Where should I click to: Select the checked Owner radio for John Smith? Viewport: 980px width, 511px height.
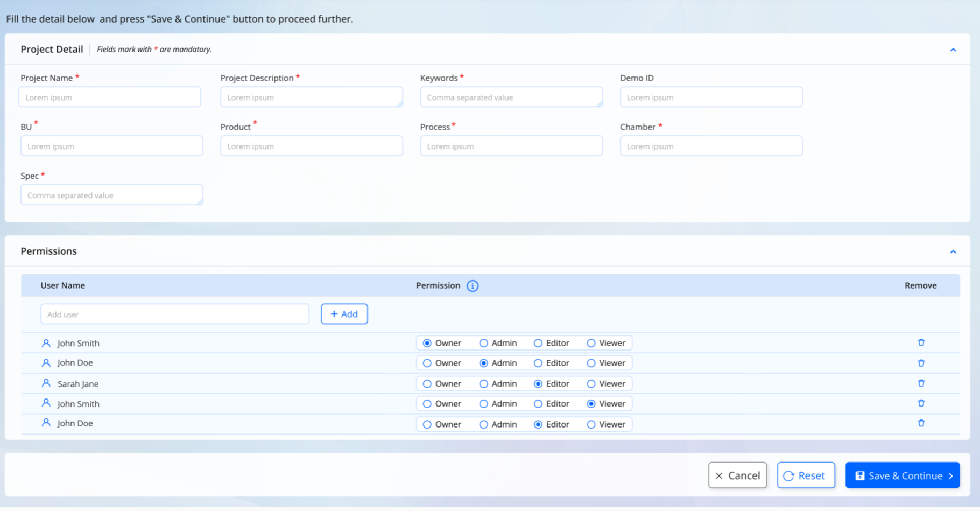[427, 343]
